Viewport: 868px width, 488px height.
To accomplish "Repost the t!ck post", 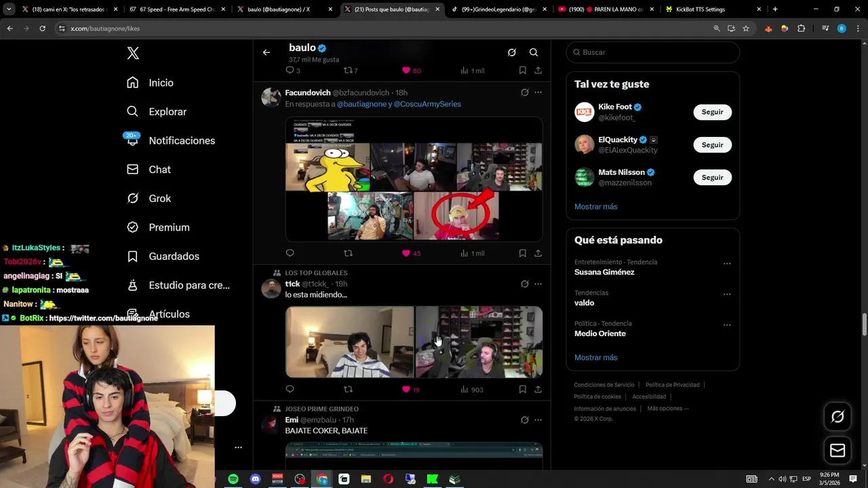I will pyautogui.click(x=348, y=389).
